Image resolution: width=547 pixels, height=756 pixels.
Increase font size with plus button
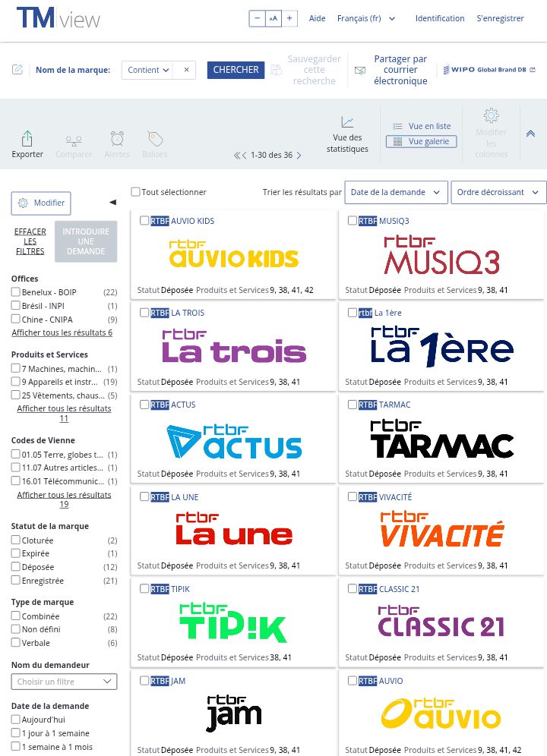click(x=289, y=18)
